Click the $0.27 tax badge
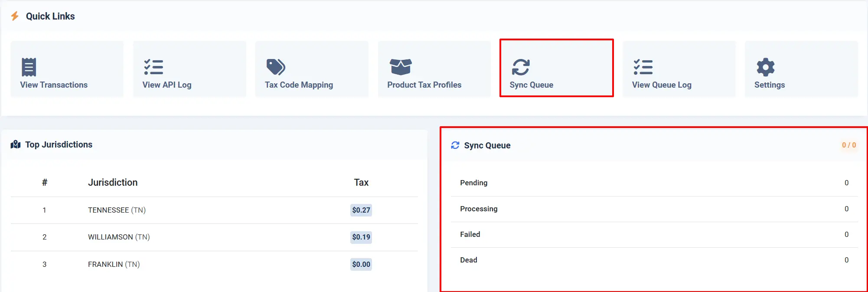The image size is (868, 292). click(361, 210)
